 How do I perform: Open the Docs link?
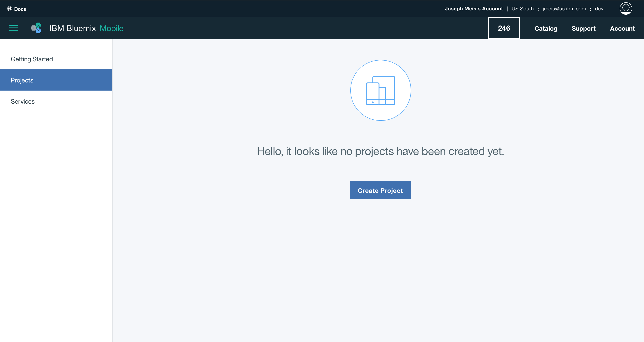20,9
